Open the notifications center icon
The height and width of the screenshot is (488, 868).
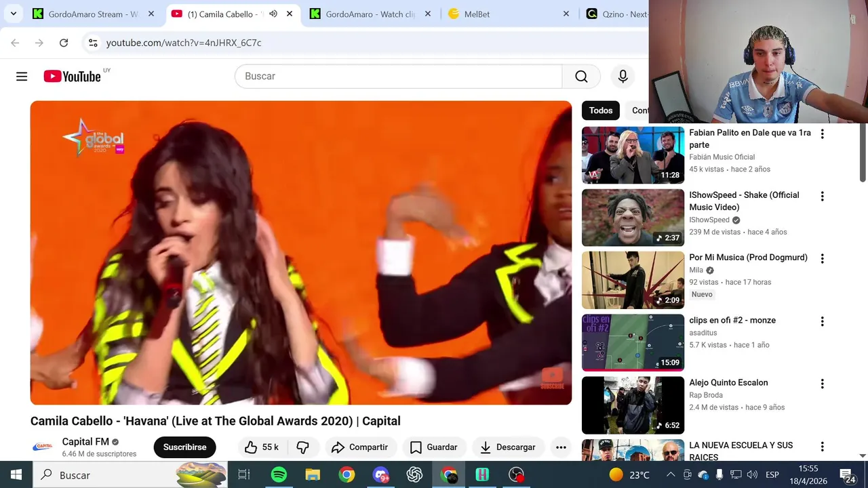click(847, 475)
